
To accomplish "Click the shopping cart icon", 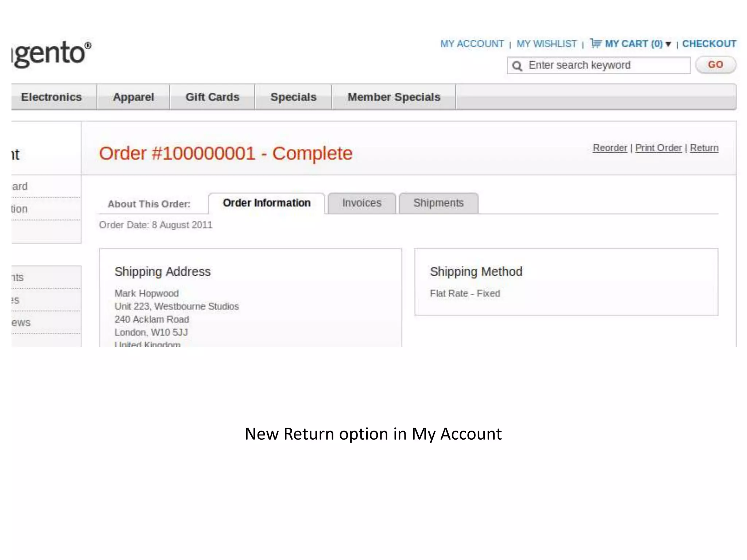I will click(x=596, y=43).
